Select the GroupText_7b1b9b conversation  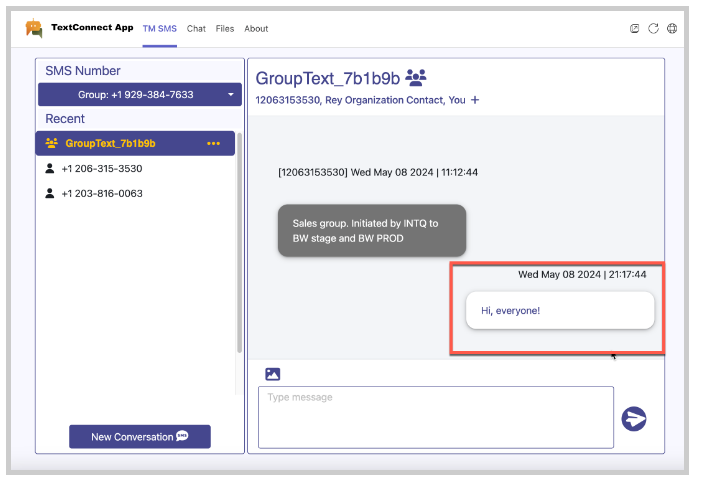click(x=110, y=144)
